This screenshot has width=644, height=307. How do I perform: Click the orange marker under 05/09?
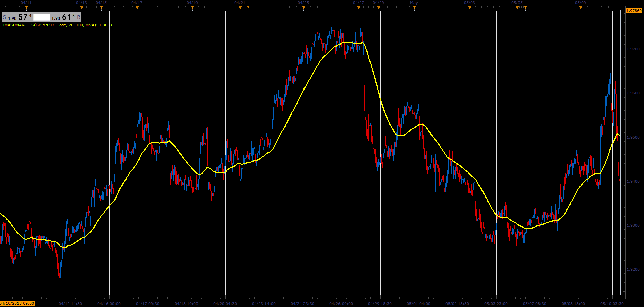[x=581, y=7]
